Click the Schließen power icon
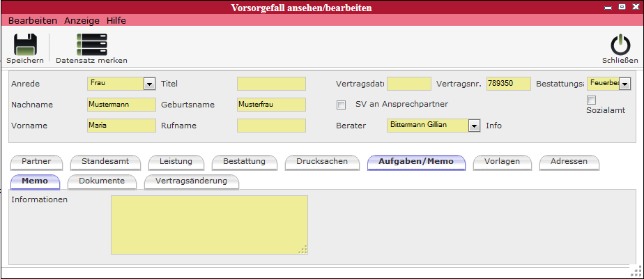The height and width of the screenshot is (279, 644). pos(620,45)
